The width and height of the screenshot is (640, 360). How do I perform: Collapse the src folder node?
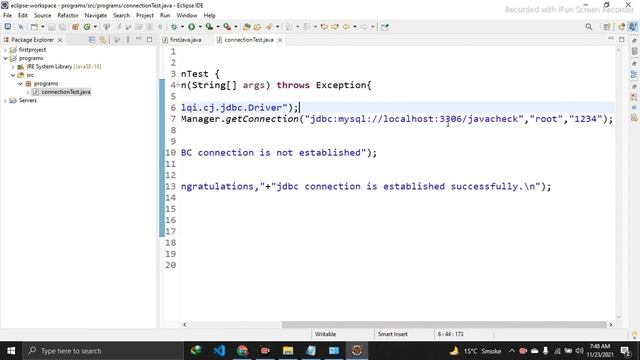point(13,75)
